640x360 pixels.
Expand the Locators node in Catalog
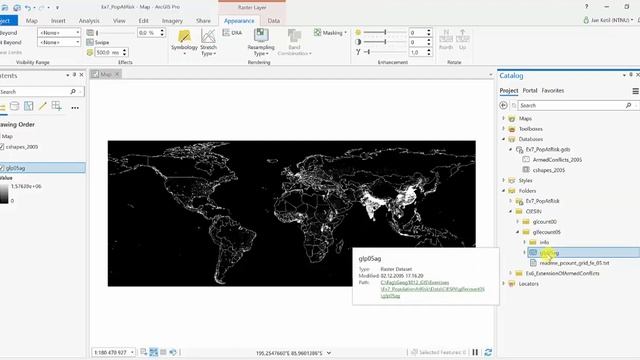click(503, 284)
